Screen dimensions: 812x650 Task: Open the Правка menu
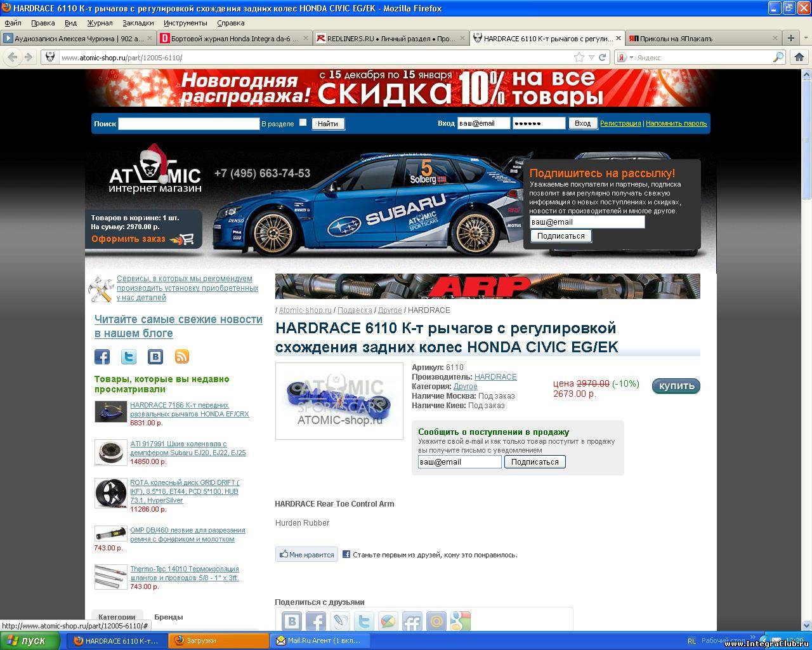pyautogui.click(x=43, y=23)
